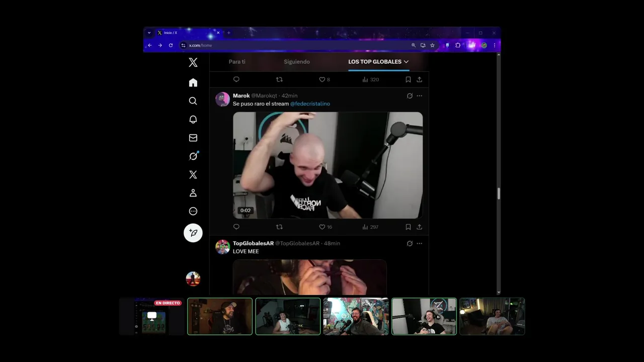Open Grok from the sidebar
644x362 pixels.
(193, 156)
